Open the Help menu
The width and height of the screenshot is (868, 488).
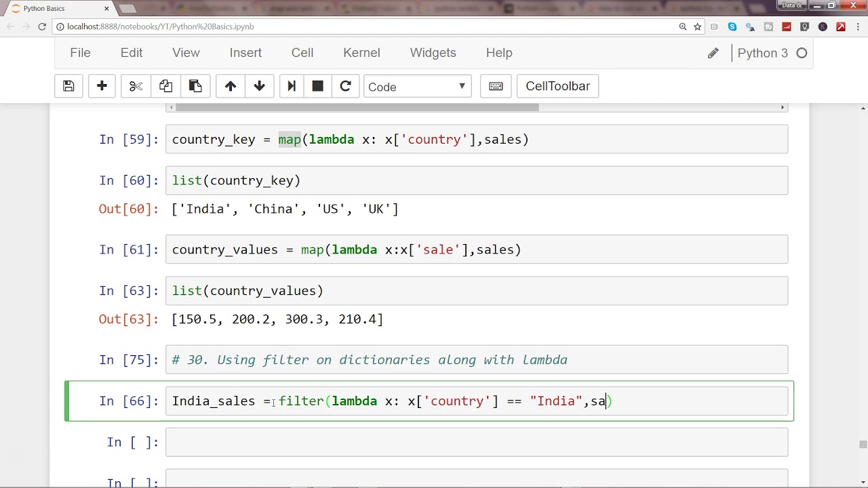tap(499, 53)
